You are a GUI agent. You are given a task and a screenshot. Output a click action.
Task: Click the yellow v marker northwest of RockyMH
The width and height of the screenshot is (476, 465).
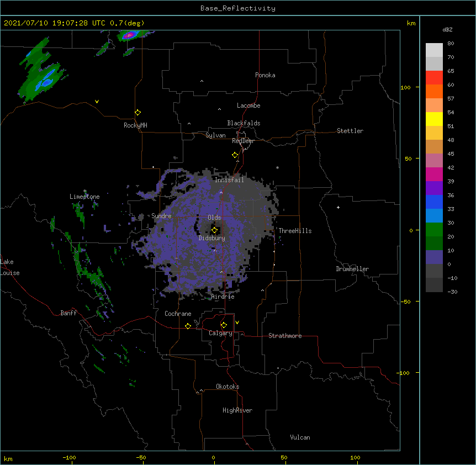(97, 102)
